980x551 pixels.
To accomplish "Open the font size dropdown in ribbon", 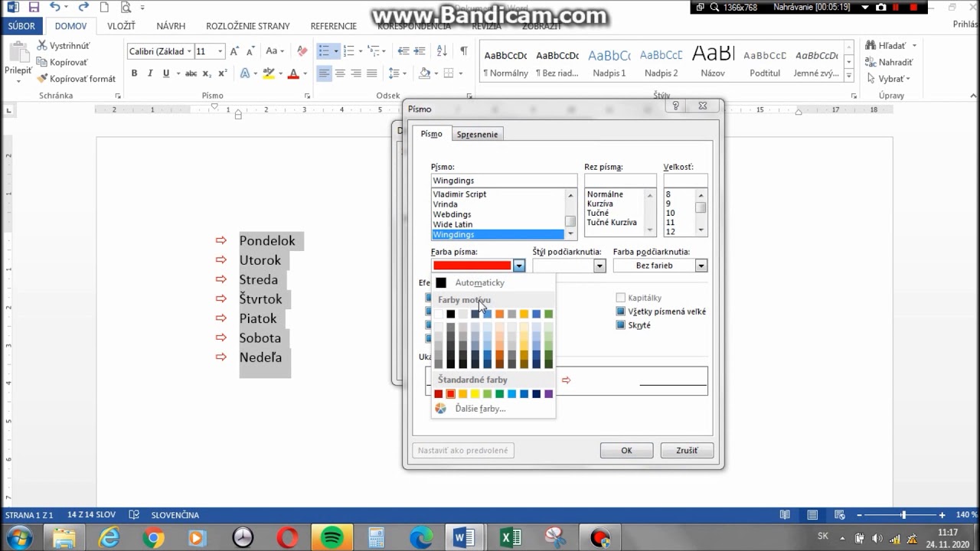I will [x=220, y=51].
